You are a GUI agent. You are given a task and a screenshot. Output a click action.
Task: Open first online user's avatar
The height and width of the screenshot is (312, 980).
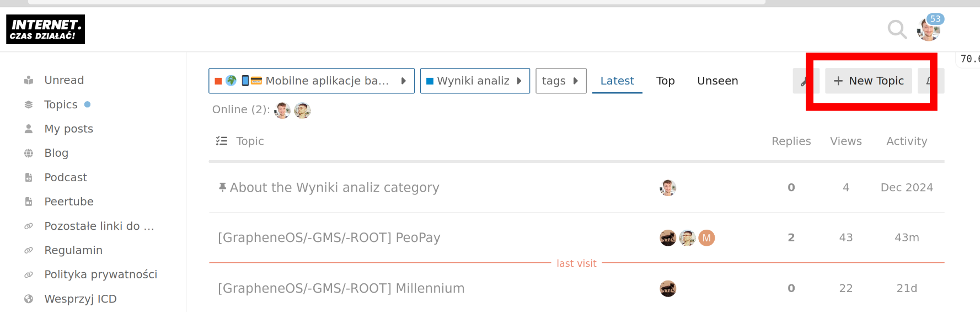point(282,110)
